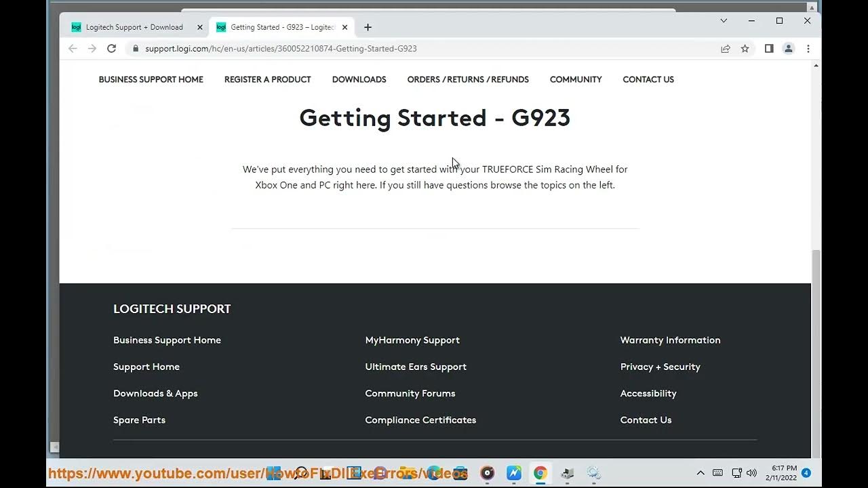Open the Accessibility footer link
Viewport: 868px width, 488px height.
point(648,393)
